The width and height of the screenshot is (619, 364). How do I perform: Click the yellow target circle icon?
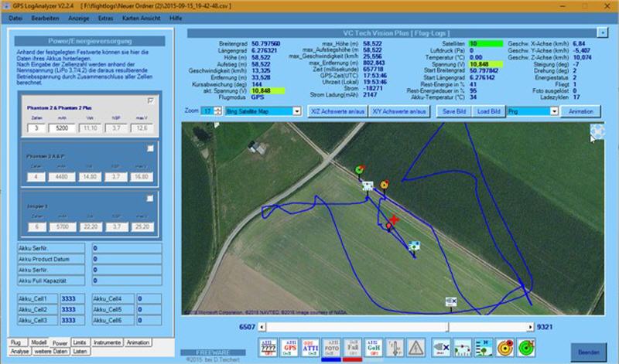coord(505,348)
